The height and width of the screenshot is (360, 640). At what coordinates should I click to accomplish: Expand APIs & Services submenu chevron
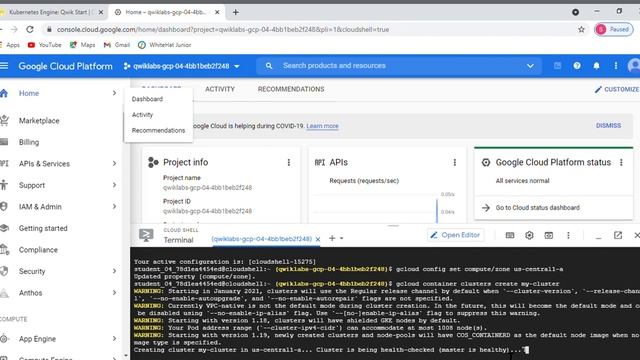coord(114,163)
